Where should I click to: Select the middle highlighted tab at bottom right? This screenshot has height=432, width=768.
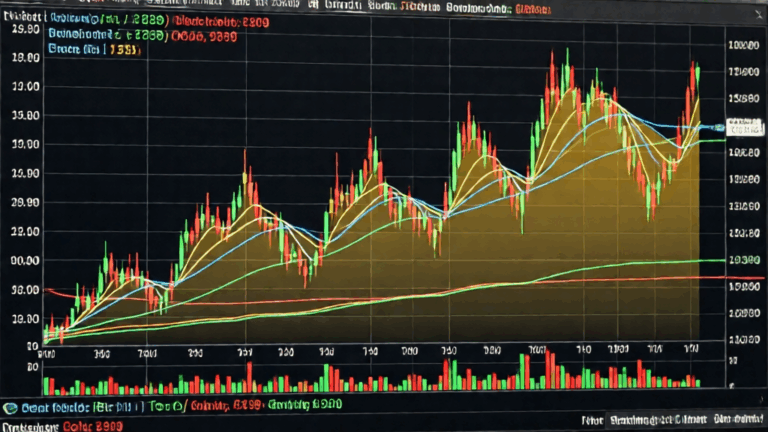tap(658, 420)
